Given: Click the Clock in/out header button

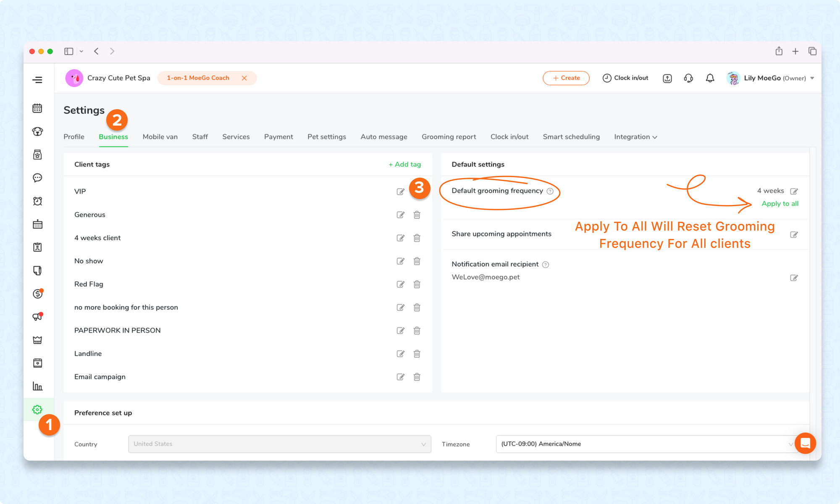Looking at the screenshot, I should 625,78.
